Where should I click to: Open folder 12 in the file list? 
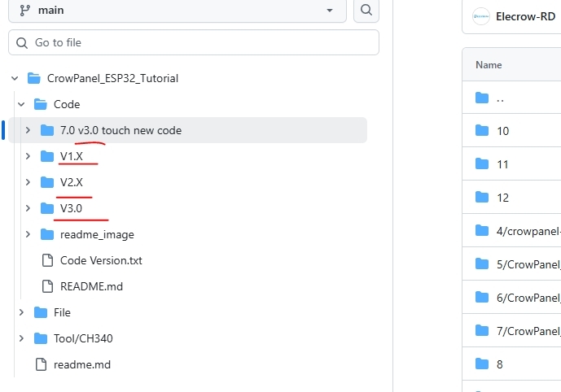pos(502,198)
